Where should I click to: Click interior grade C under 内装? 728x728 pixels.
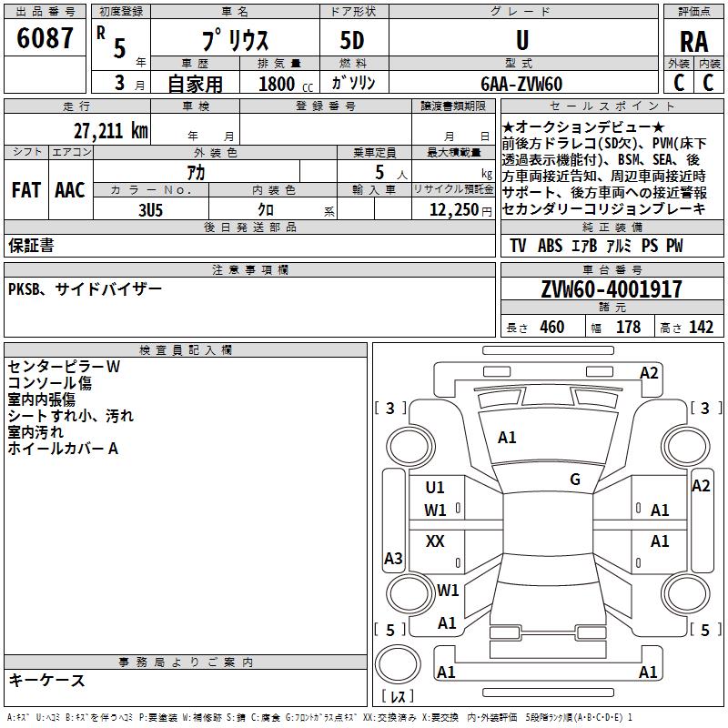tap(709, 83)
